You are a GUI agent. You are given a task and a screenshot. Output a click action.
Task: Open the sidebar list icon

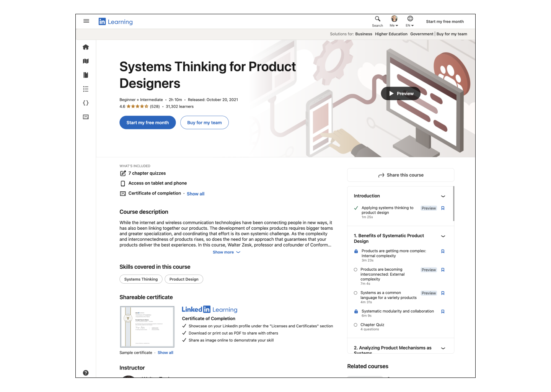[86, 89]
